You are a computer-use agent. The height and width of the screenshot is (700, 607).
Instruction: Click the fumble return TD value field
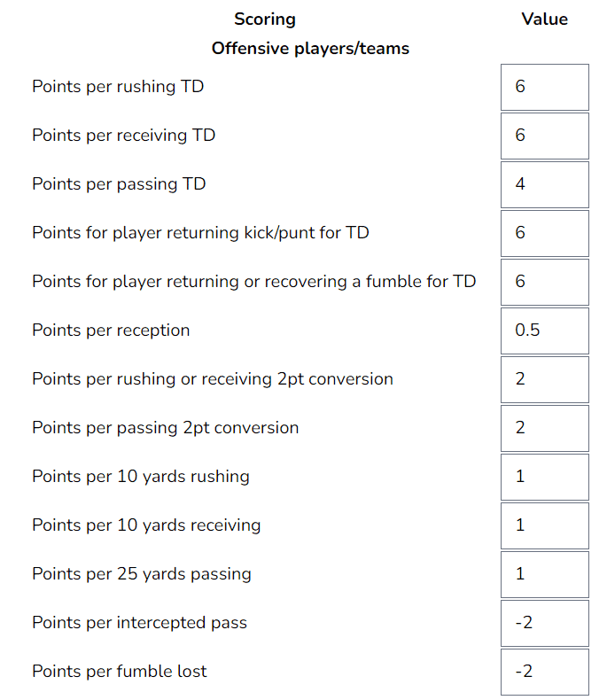(x=544, y=282)
